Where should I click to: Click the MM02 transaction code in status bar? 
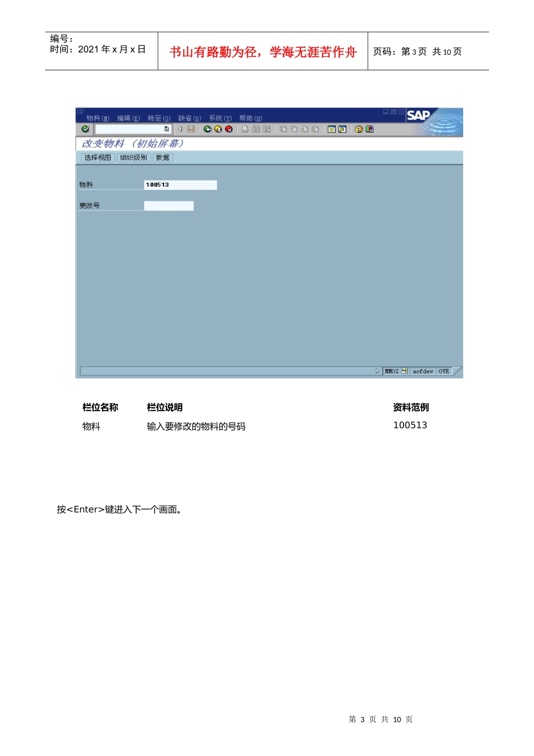pos(392,371)
